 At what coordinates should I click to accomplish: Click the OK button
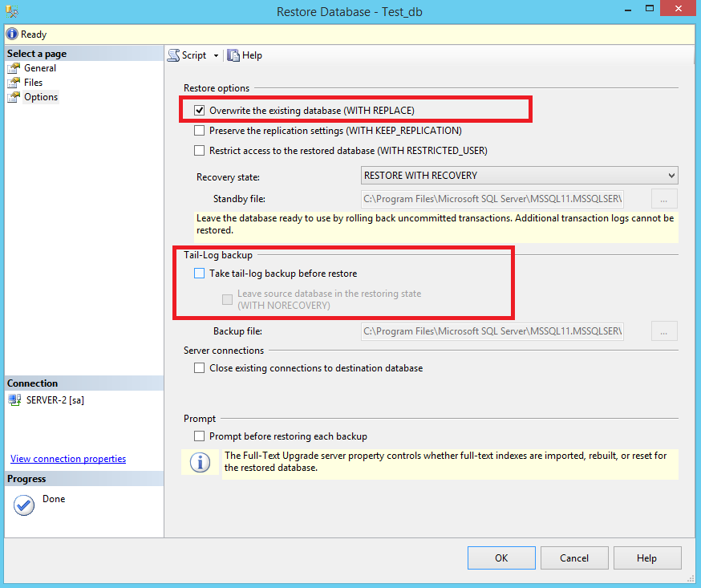pyautogui.click(x=501, y=558)
